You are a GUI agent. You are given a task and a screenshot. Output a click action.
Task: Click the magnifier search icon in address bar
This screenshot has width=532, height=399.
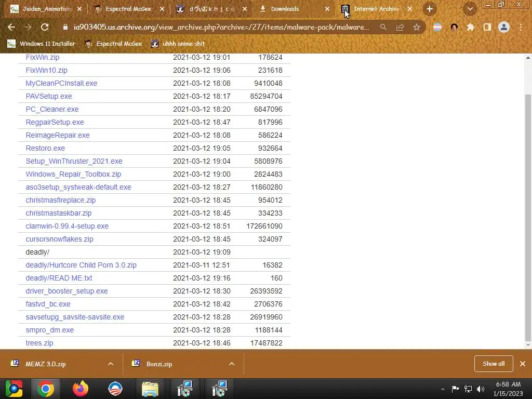click(x=383, y=27)
